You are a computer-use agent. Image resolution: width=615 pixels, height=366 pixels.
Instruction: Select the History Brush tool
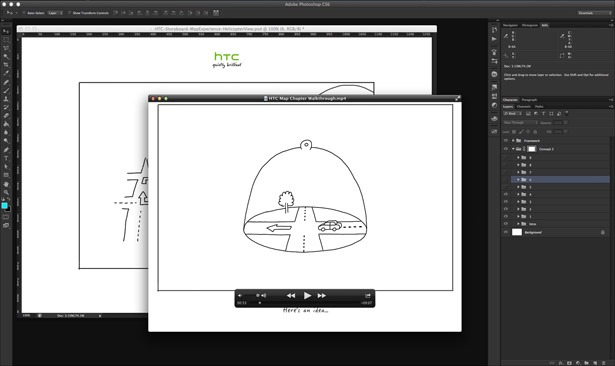[6, 107]
